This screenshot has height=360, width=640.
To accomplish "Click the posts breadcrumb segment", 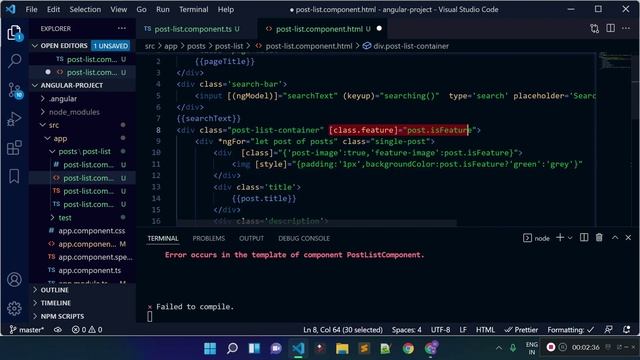I will pos(196,46).
